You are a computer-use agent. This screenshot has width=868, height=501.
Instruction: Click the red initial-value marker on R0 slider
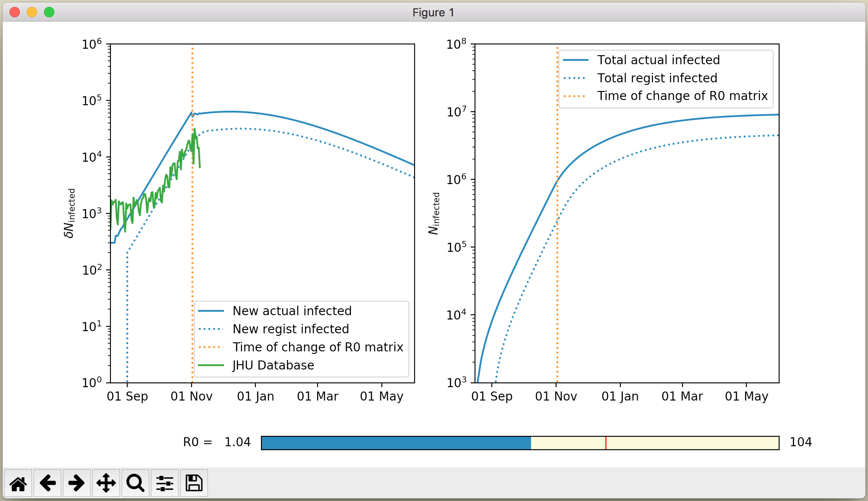606,443
